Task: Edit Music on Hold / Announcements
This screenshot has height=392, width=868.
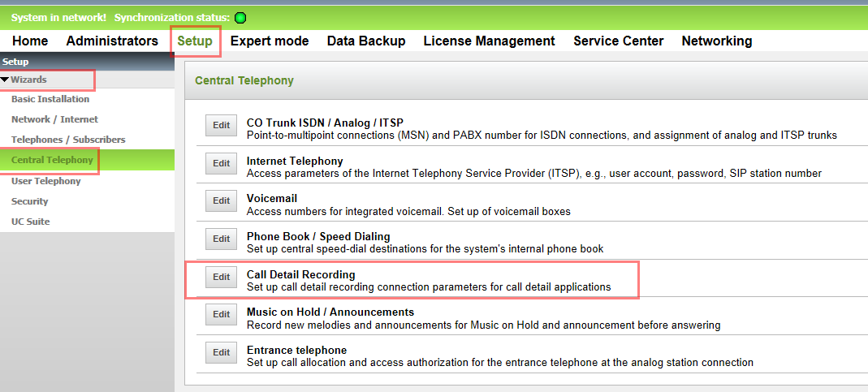Action: coord(221,314)
